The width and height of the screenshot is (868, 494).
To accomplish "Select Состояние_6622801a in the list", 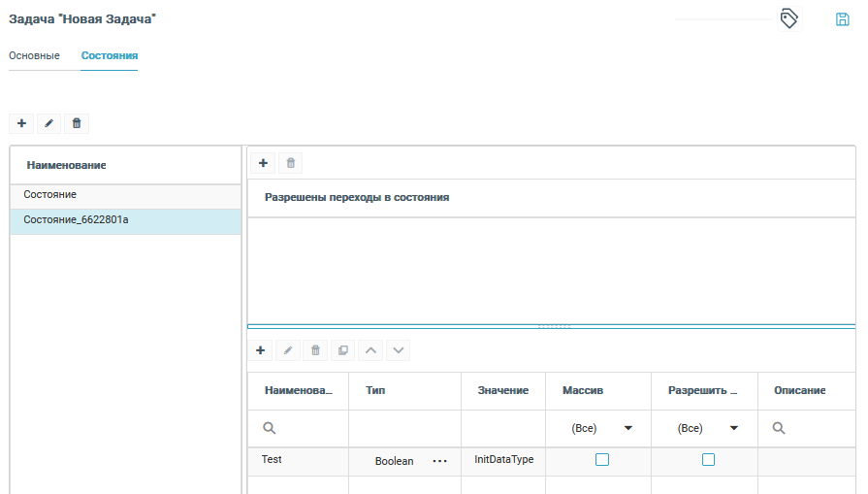I will click(x=76, y=220).
